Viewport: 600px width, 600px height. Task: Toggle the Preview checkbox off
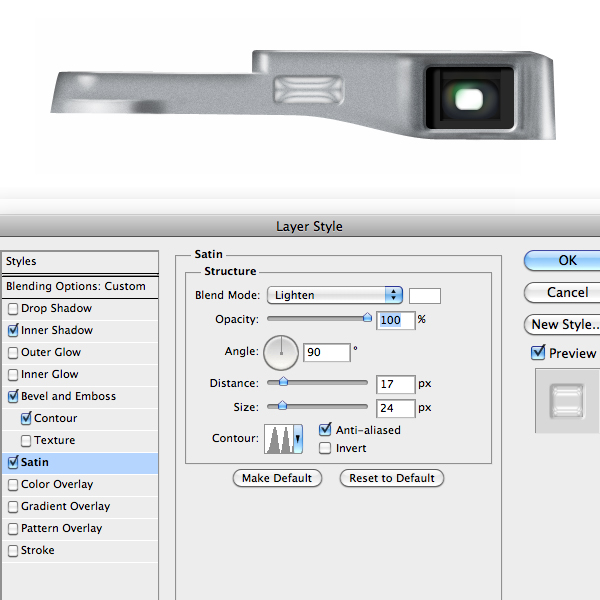tap(538, 352)
